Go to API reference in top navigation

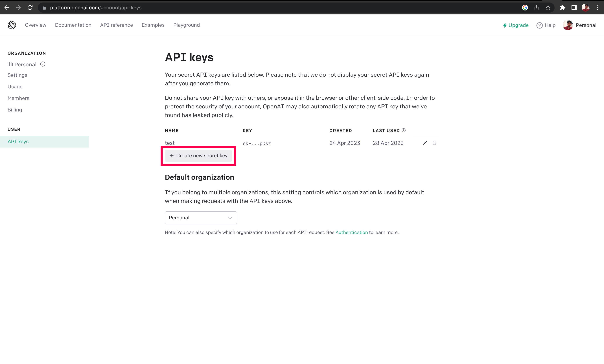tap(116, 25)
